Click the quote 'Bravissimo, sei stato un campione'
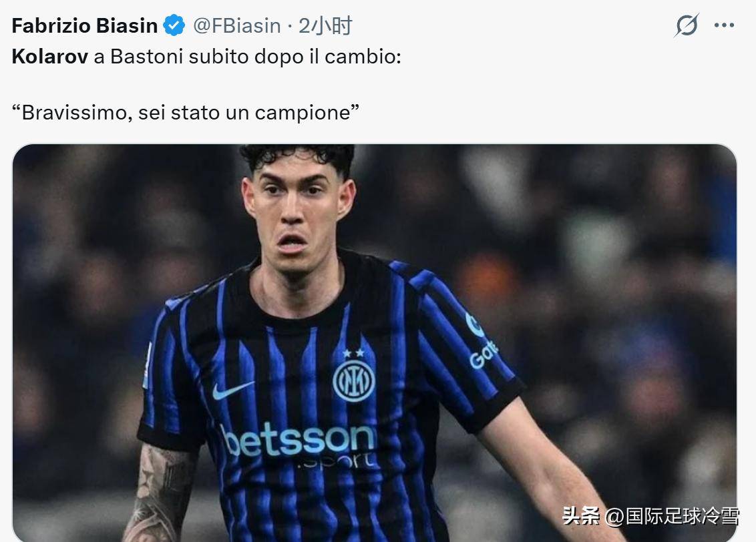 pos(186,112)
